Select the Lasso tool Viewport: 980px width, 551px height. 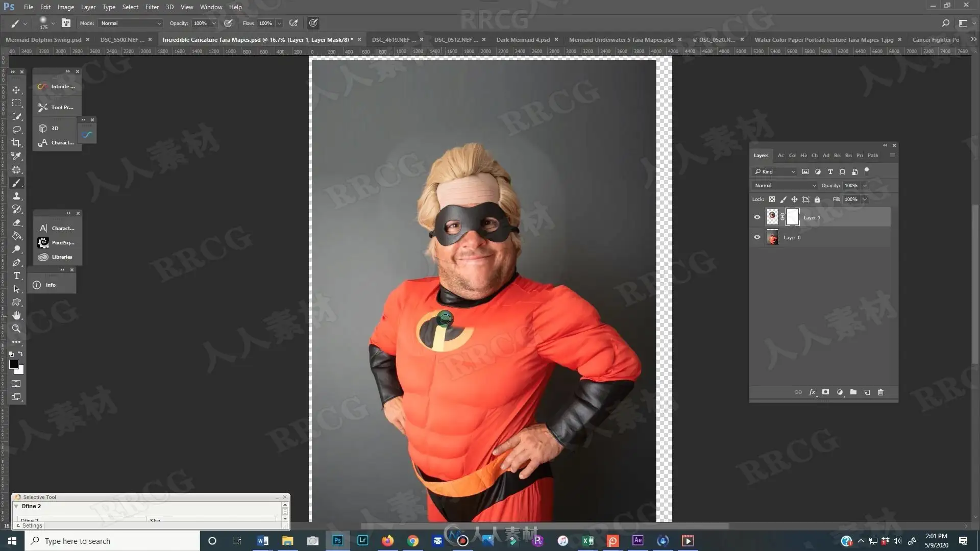click(x=16, y=130)
